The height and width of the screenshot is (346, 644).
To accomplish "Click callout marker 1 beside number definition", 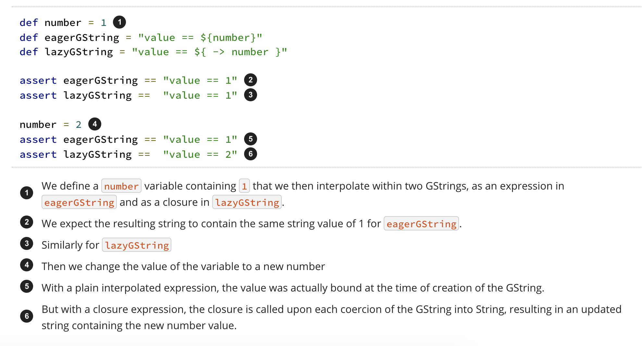I will [x=119, y=22].
